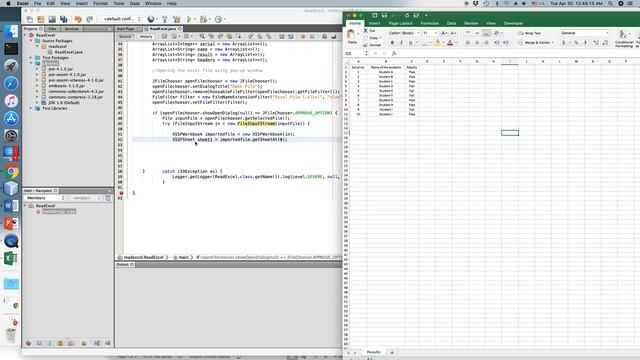Screen dimensions: 640x360
Task: Open the Calibri (Body) font dropdown
Action: point(403,33)
